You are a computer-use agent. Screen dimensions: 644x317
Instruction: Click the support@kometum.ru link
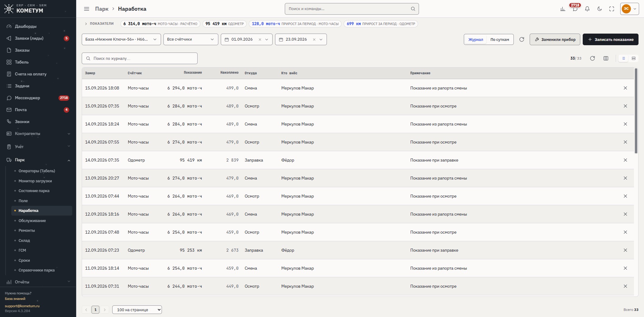tap(22, 306)
